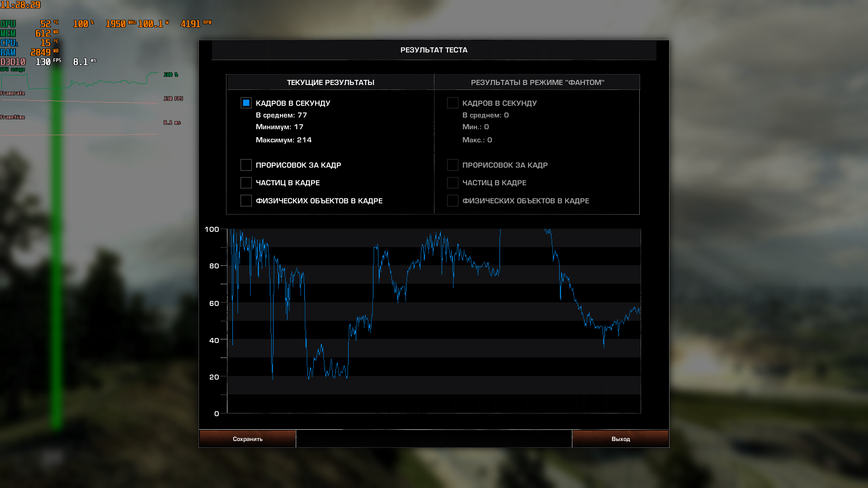Enable current Физических объектов в кадре checkbox
Viewport: 868px width, 488px height.
[246, 201]
